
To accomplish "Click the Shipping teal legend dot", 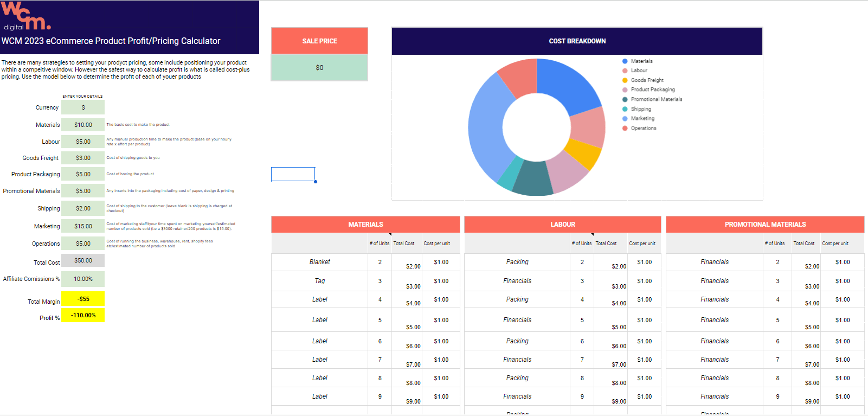I will (x=625, y=109).
